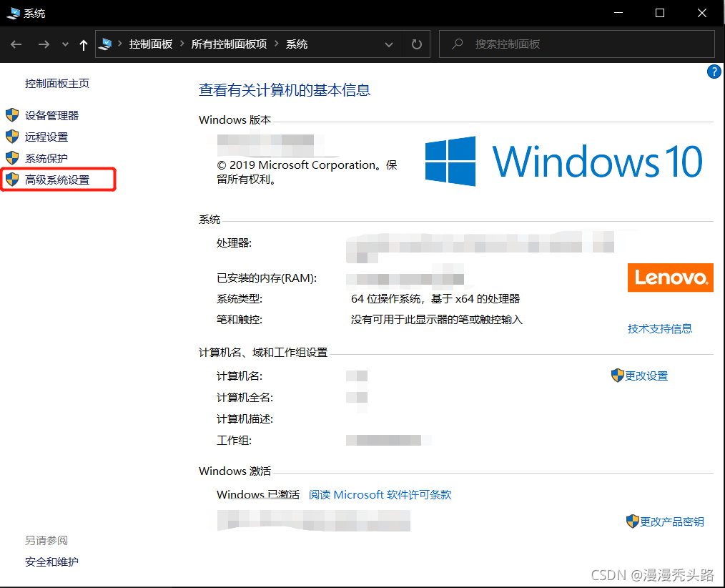
Task: Click shield icon beside 更改设置
Action: pos(617,376)
